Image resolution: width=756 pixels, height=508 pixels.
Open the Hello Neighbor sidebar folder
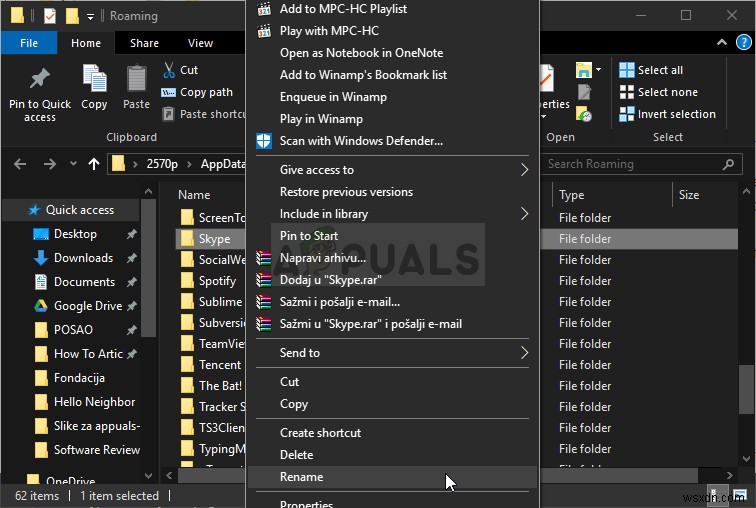point(86,402)
